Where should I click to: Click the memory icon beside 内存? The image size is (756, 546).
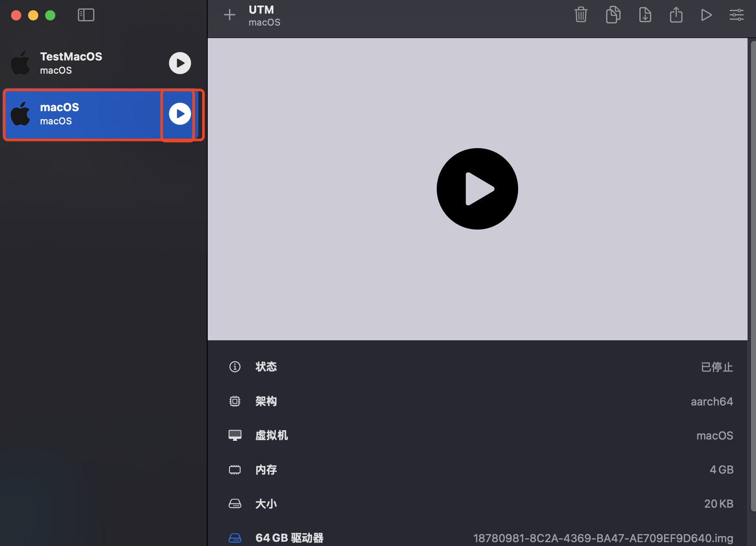235,470
